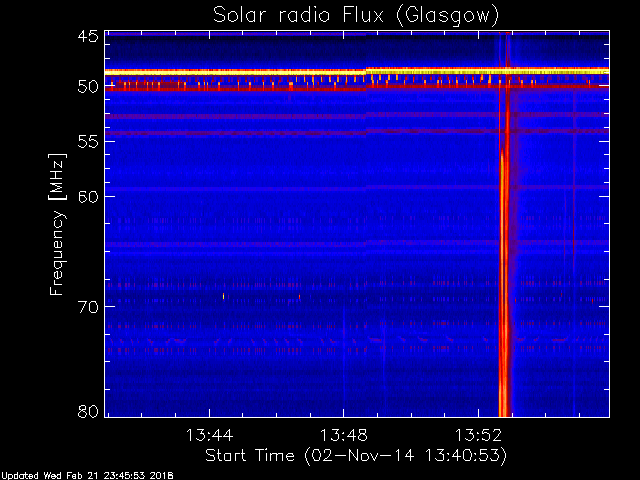Click the 55 frequency tick label
The height and width of the screenshot is (480, 640).
[x=88, y=142]
